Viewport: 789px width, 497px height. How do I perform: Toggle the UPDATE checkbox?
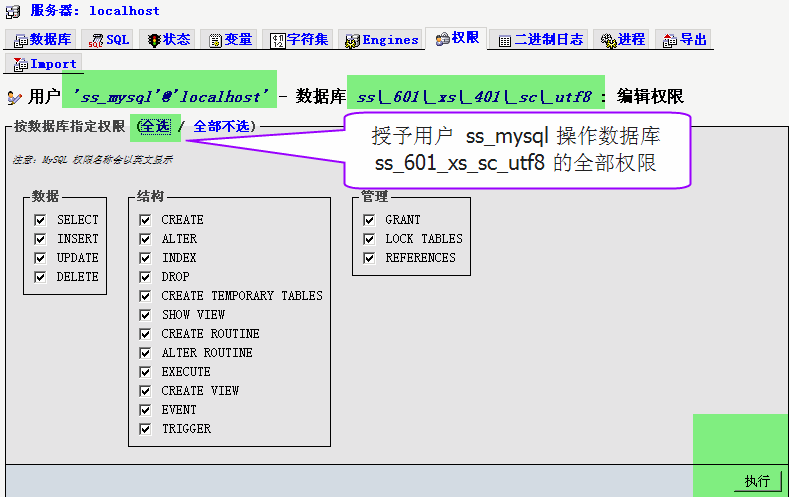[x=40, y=258]
